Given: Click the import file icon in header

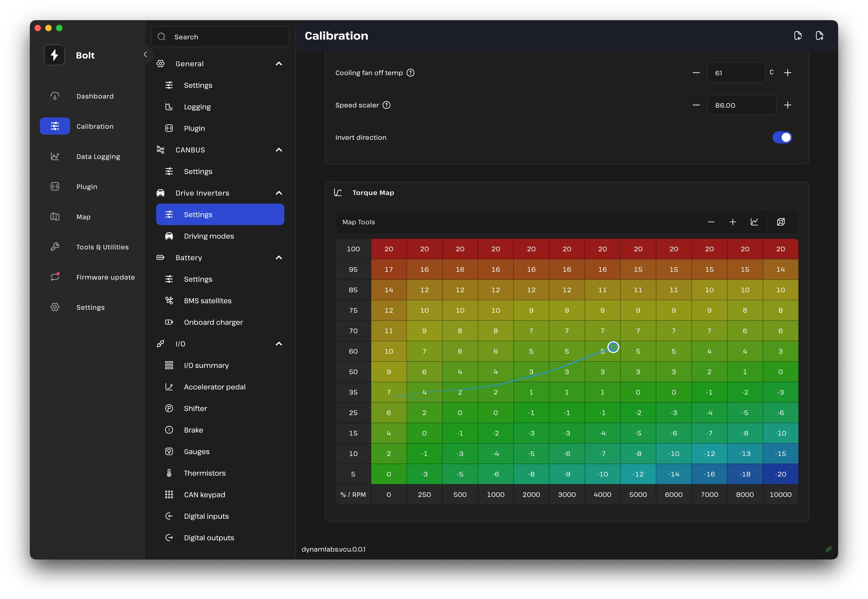Looking at the screenshot, I should point(798,36).
